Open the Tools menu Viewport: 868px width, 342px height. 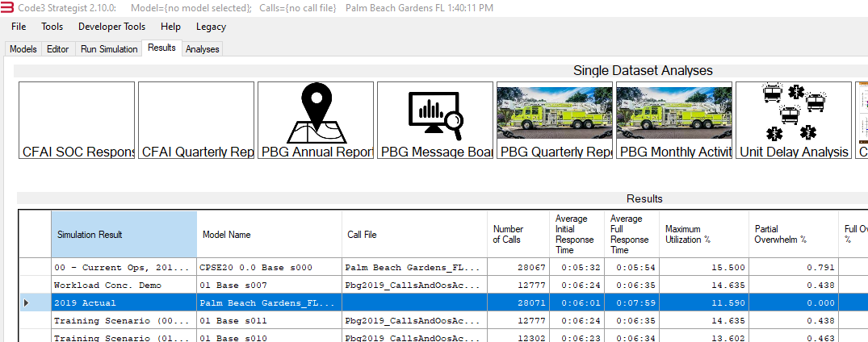coord(52,27)
